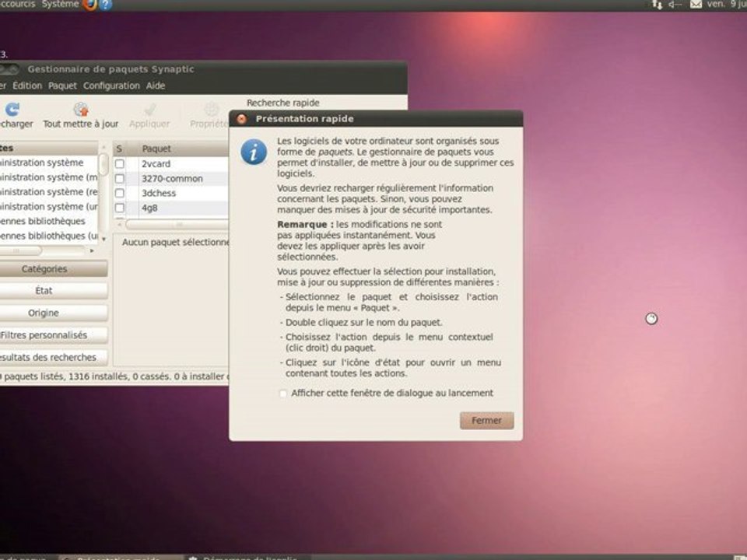
Task: Click the Paquet column header
Action: [183, 149]
